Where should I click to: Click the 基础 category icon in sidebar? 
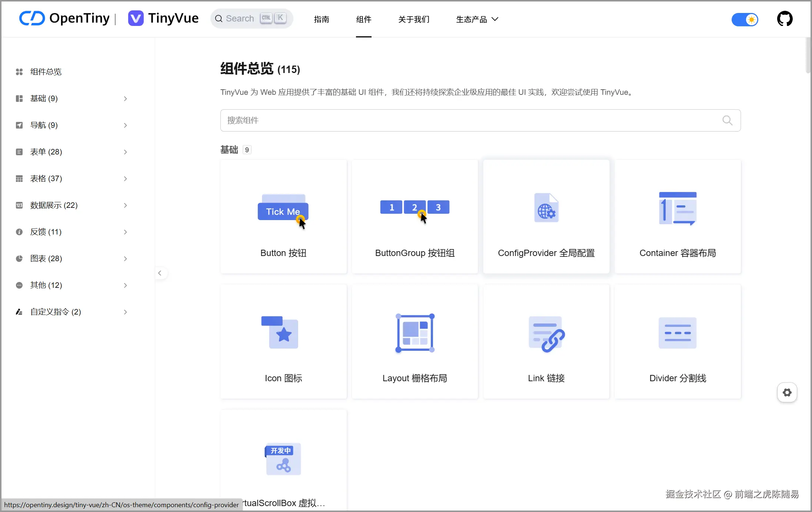19,98
